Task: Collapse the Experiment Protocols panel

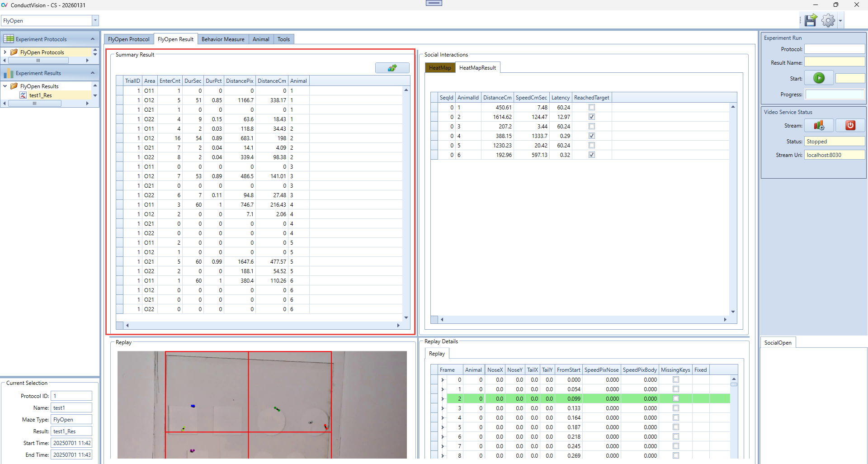Action: click(x=93, y=39)
